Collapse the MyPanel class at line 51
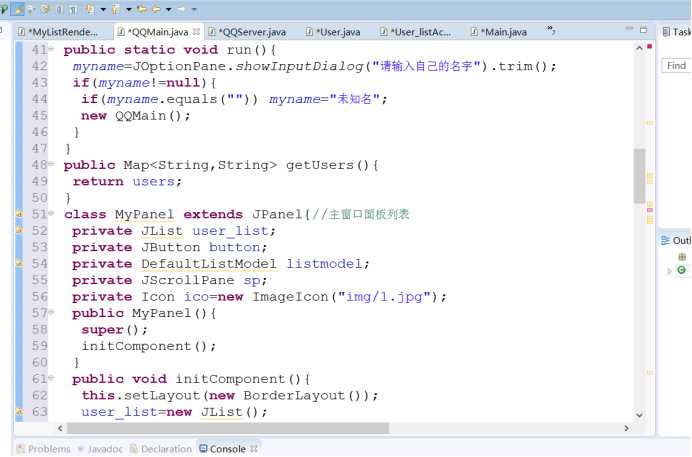Screen dimensions: 692x457 coord(51,213)
